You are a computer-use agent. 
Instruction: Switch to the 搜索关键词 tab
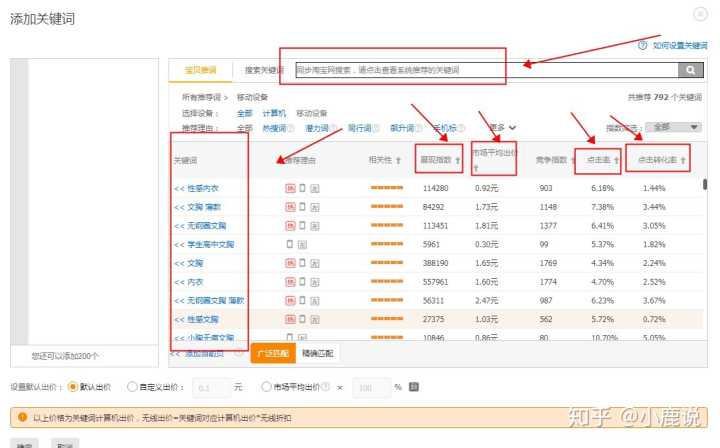264,70
